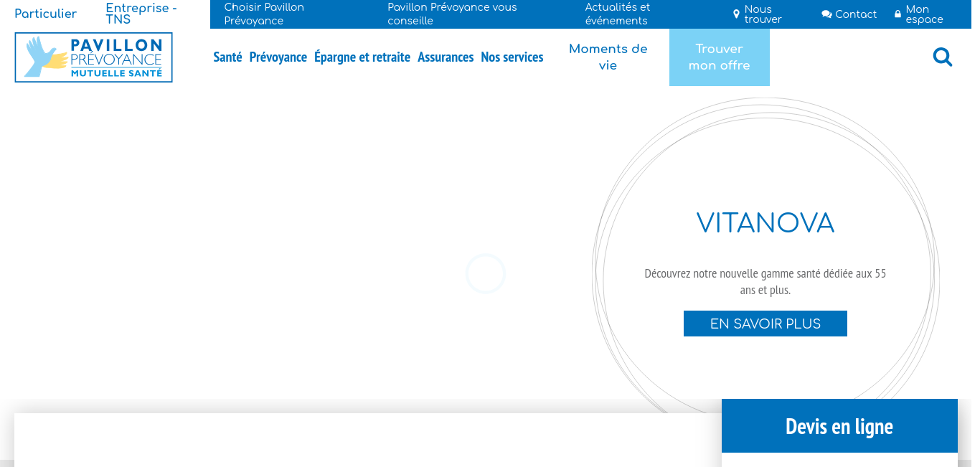Click Moments de vie menu item

pos(608,57)
